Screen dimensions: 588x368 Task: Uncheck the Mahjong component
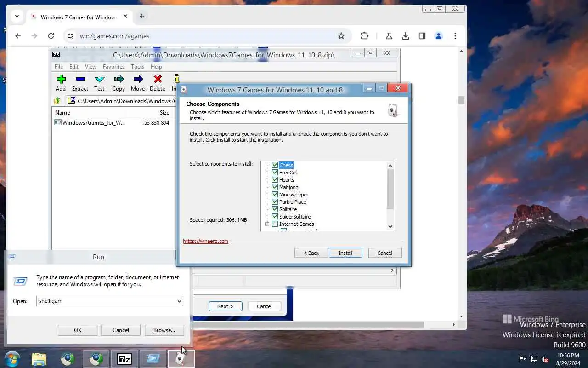[x=275, y=187]
